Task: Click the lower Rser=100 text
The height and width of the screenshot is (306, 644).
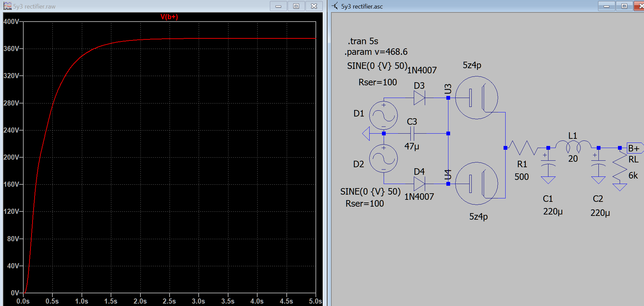Action: click(x=364, y=204)
